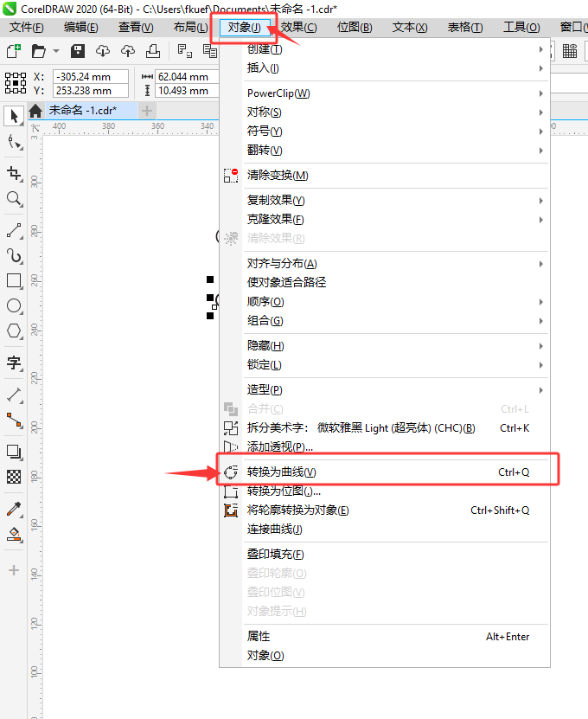
Task: Expand the 对称(S) submenu
Action: click(x=385, y=112)
